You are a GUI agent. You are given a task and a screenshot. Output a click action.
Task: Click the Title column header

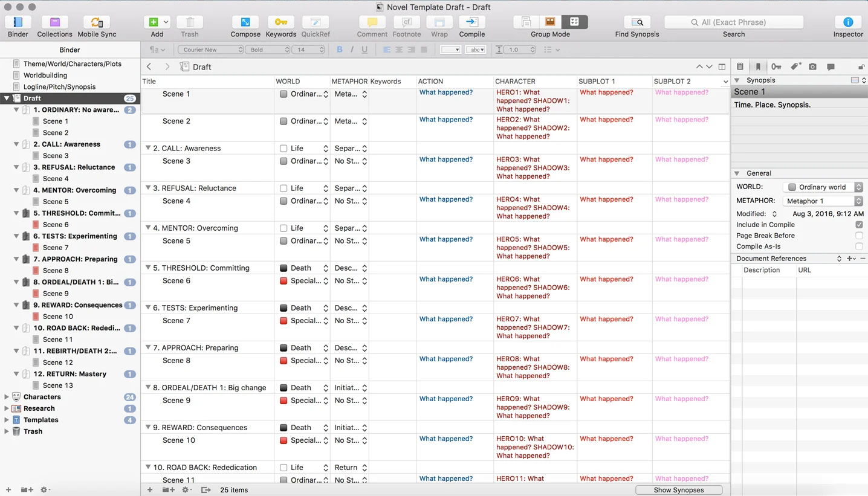tap(207, 81)
